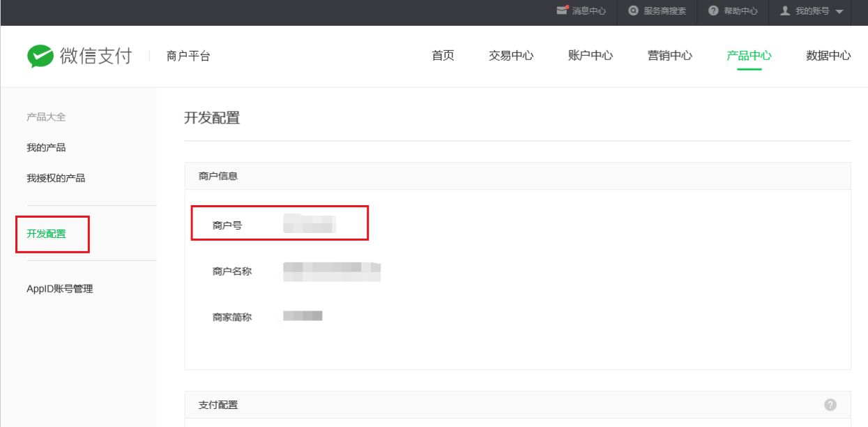Select 开发配置 in the sidebar
The image size is (868, 427).
[46, 234]
